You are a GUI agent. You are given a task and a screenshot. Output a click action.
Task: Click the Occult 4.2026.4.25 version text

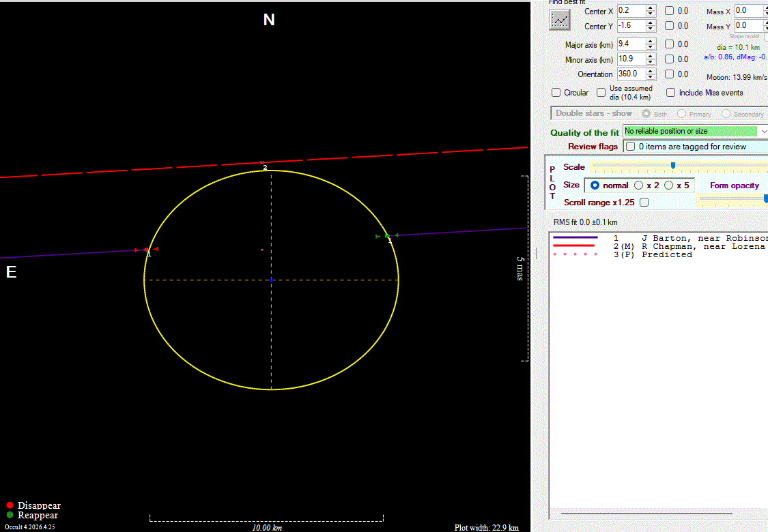(29, 527)
